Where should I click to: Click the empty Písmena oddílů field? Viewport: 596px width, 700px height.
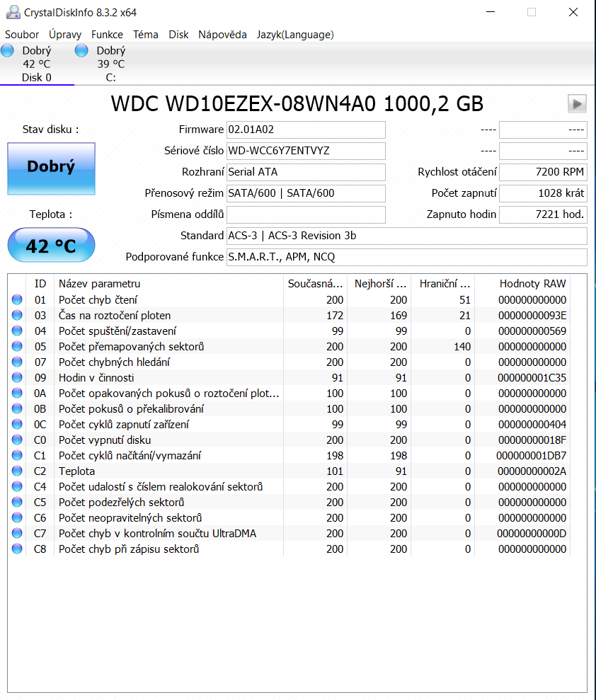pos(306,214)
